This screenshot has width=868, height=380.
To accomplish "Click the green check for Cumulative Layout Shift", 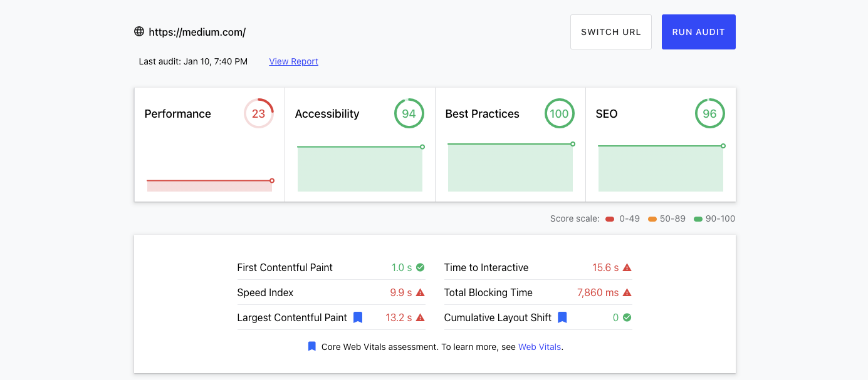I will tap(627, 317).
